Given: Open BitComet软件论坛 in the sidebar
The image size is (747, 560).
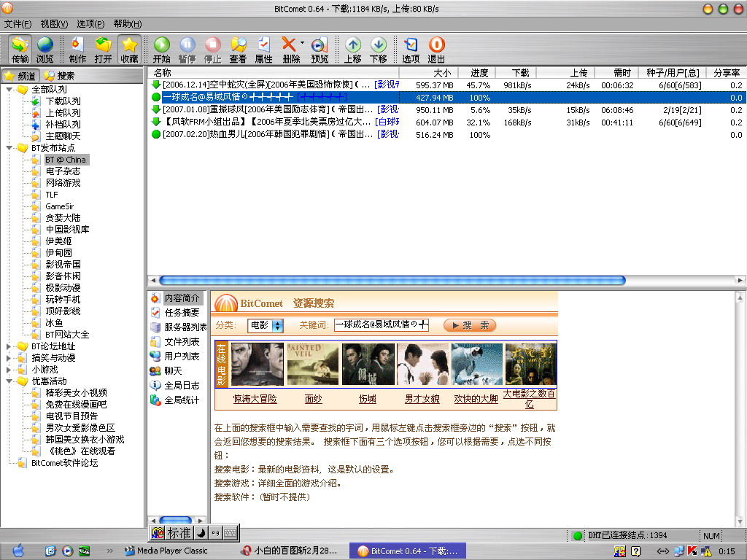Looking at the screenshot, I should [x=64, y=463].
